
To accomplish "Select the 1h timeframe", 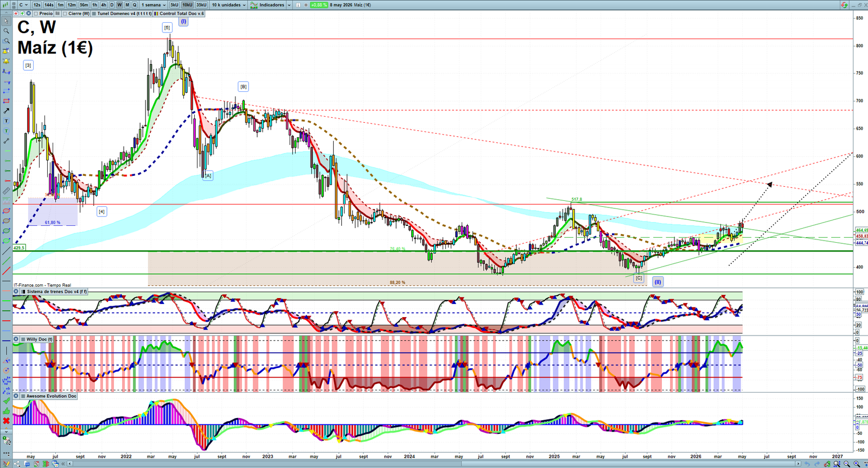I will click(x=94, y=5).
